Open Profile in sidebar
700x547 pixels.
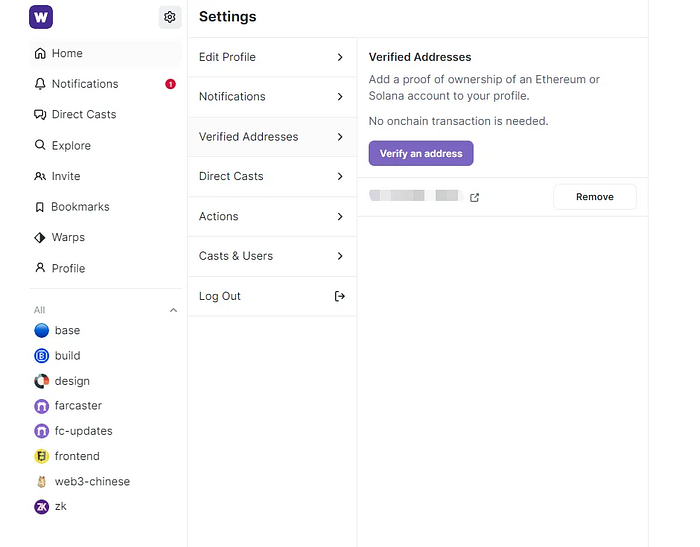coord(105,268)
